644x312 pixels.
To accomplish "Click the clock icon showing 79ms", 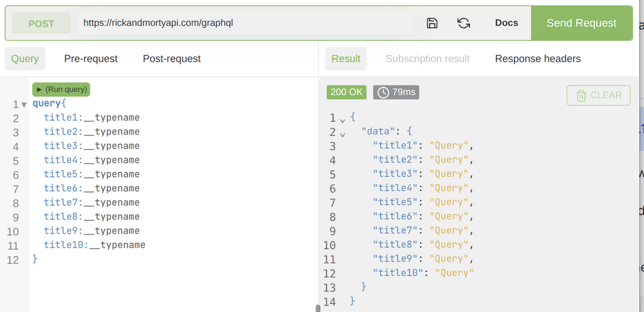I will (x=383, y=92).
